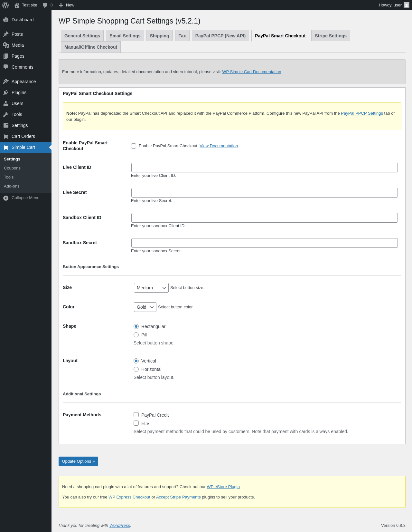Open the PayPal PPCP Settings link
This screenshot has height=532, width=412.
coord(362,113)
